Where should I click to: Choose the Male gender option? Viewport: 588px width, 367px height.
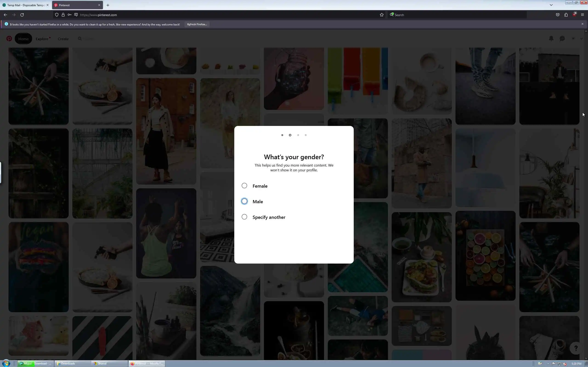click(244, 201)
